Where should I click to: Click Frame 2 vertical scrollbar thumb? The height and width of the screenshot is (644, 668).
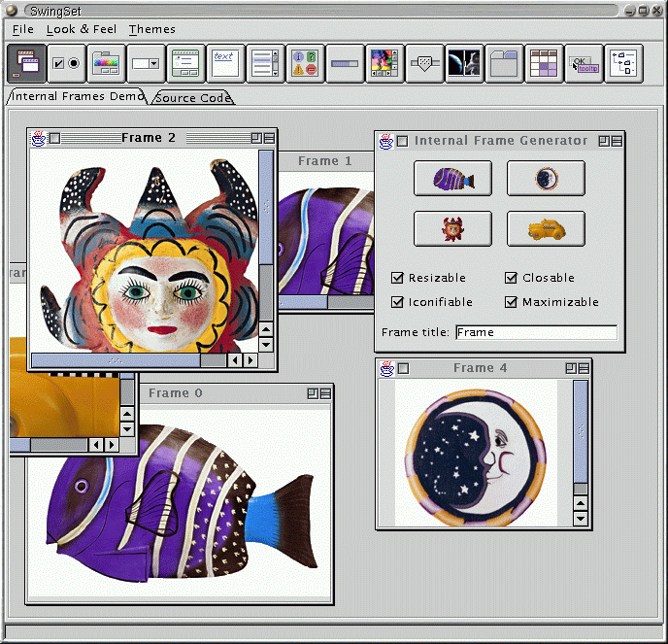pos(266,207)
